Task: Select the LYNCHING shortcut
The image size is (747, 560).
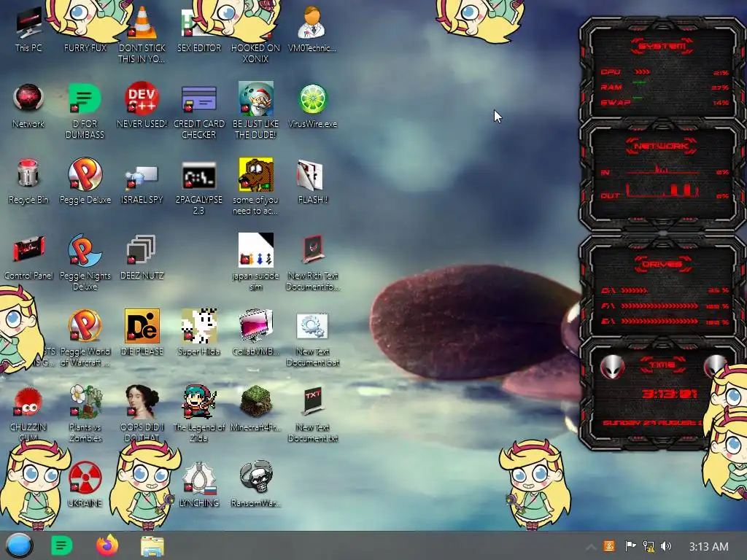Action: tap(198, 484)
